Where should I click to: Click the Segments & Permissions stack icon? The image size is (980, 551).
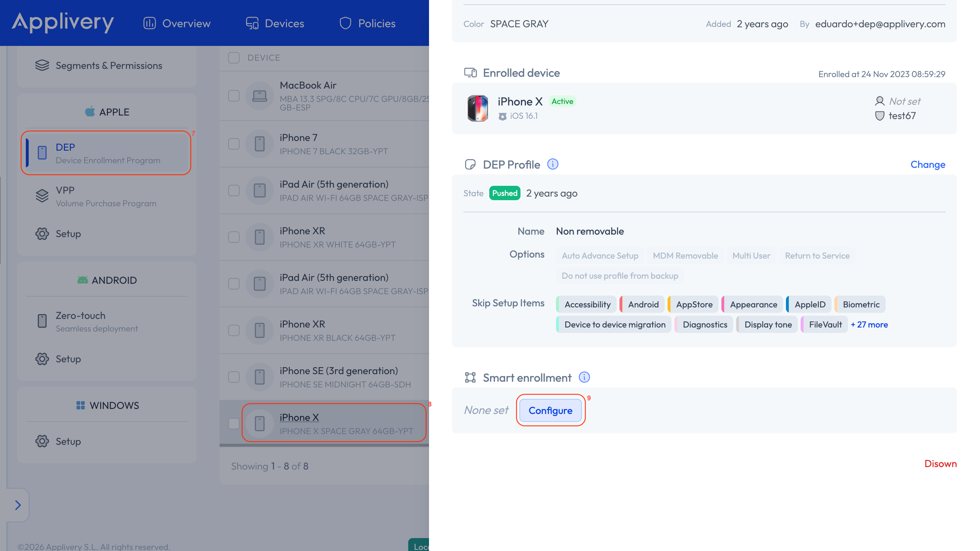point(42,65)
